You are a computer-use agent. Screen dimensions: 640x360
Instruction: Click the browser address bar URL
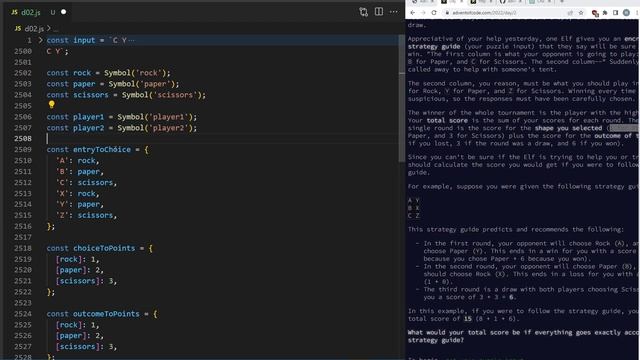click(x=484, y=13)
